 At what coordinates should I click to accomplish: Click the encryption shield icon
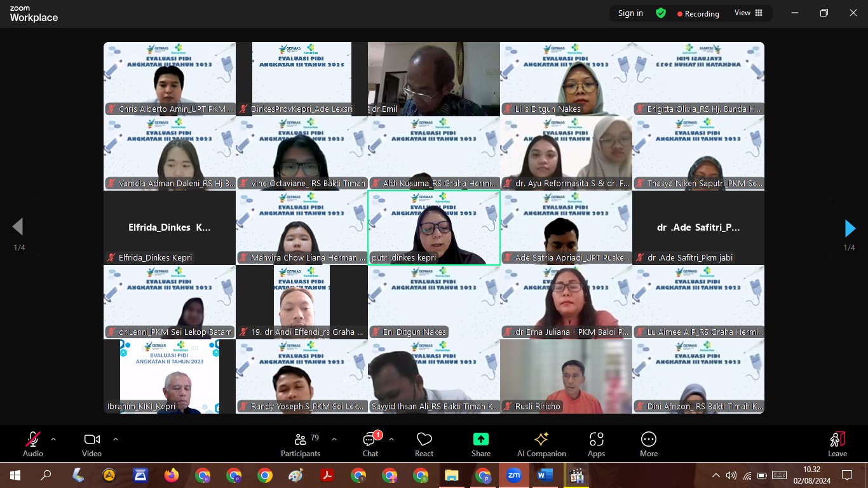[661, 13]
